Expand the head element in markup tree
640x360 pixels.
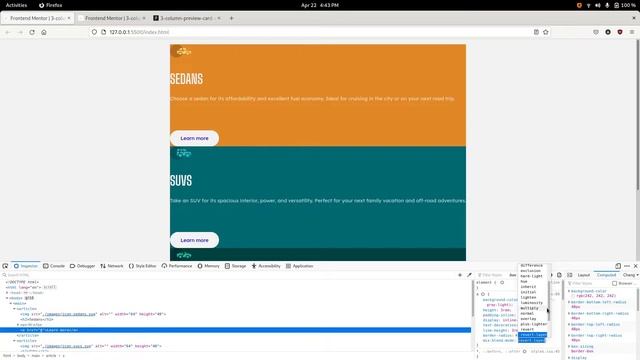tap(7, 293)
